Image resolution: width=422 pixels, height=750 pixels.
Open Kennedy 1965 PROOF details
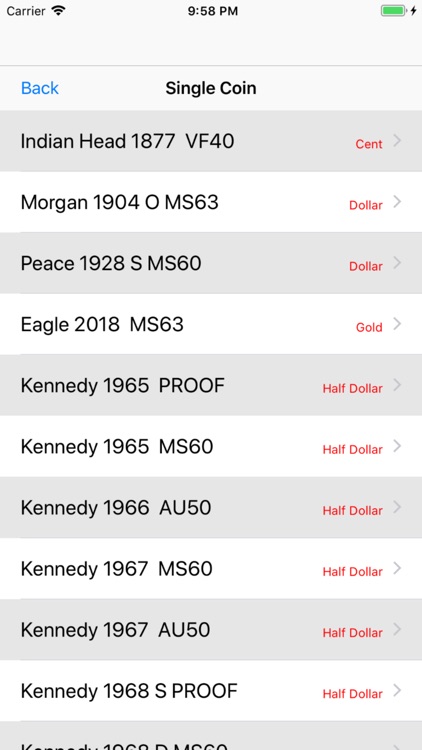[211, 385]
